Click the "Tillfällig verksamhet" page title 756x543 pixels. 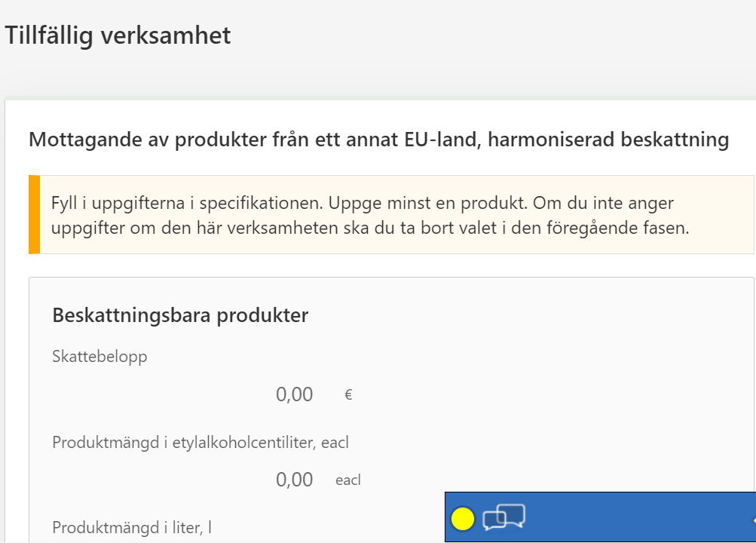(x=118, y=35)
